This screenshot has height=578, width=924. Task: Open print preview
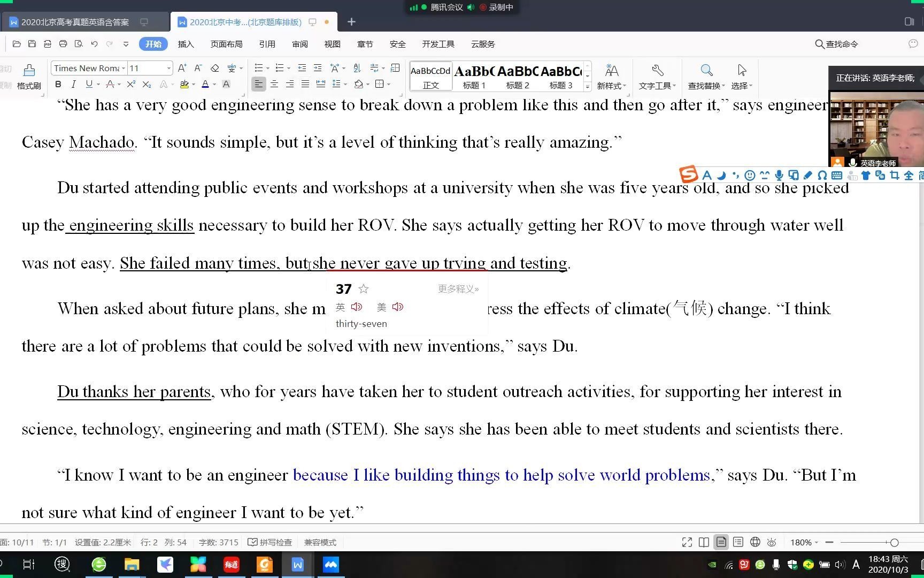79,44
